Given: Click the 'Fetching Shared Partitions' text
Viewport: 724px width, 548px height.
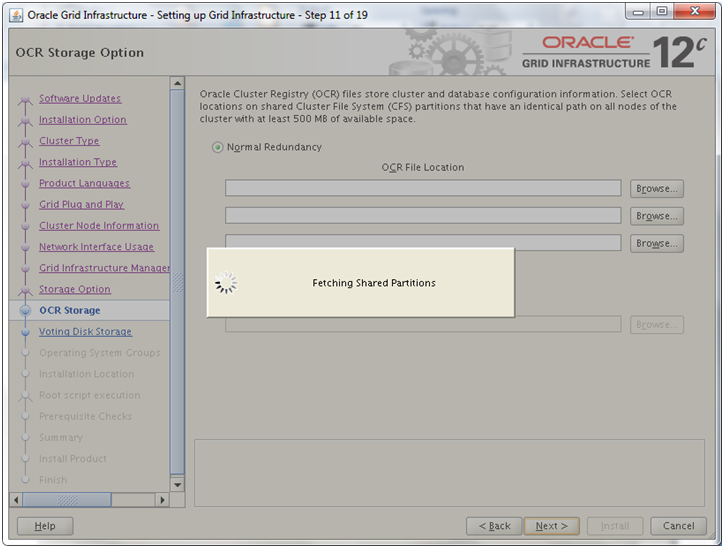Looking at the screenshot, I should (374, 283).
